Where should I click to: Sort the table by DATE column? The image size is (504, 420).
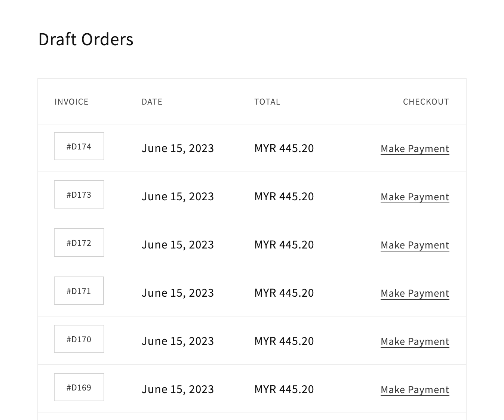152,102
